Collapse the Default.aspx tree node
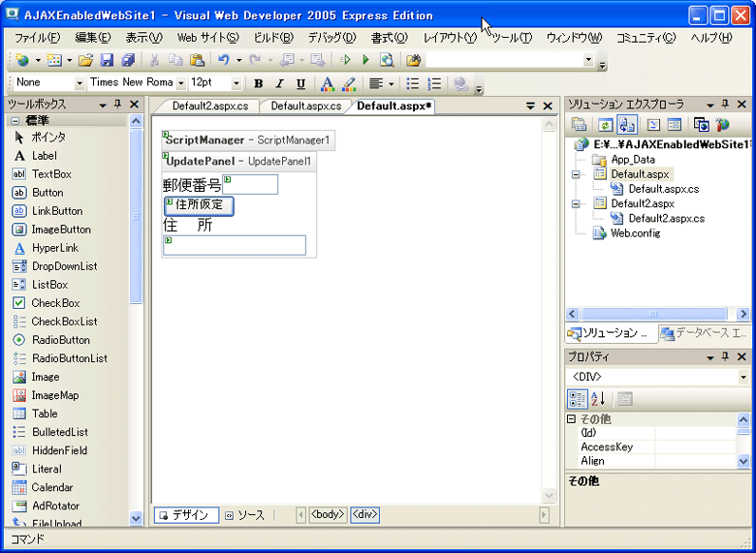 pyautogui.click(x=576, y=175)
